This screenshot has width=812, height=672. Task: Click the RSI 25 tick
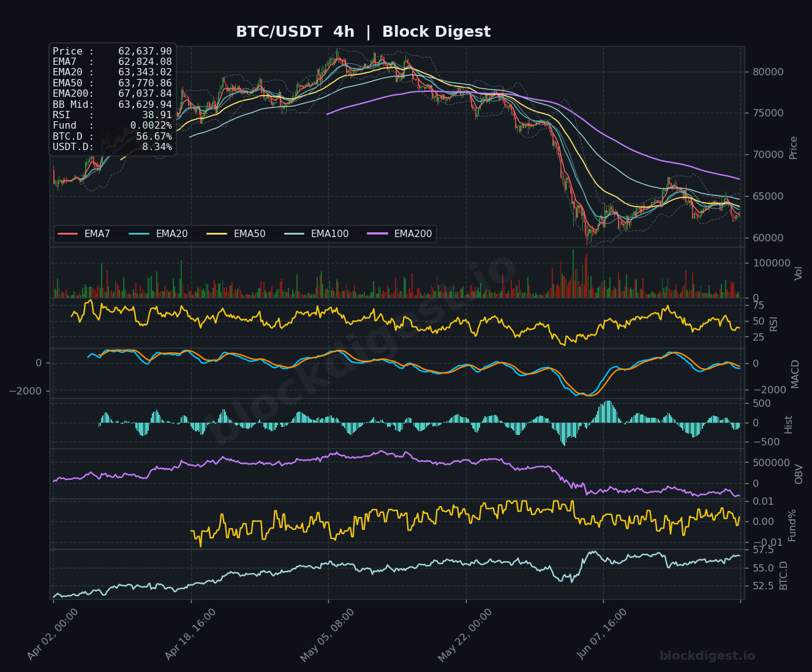[x=758, y=338]
